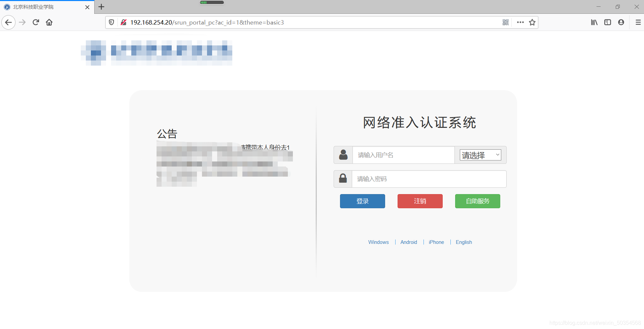
Task: Click the lock icon beside password field
Action: (343, 179)
